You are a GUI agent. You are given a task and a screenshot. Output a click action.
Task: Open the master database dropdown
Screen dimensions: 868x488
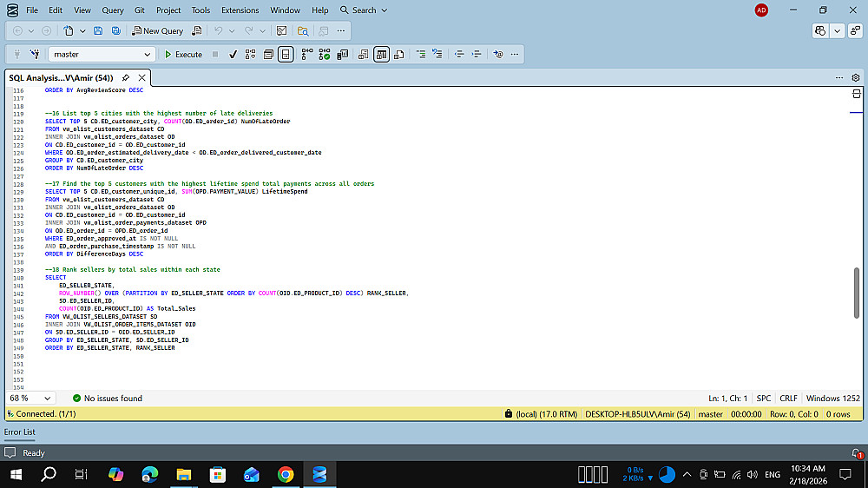102,55
